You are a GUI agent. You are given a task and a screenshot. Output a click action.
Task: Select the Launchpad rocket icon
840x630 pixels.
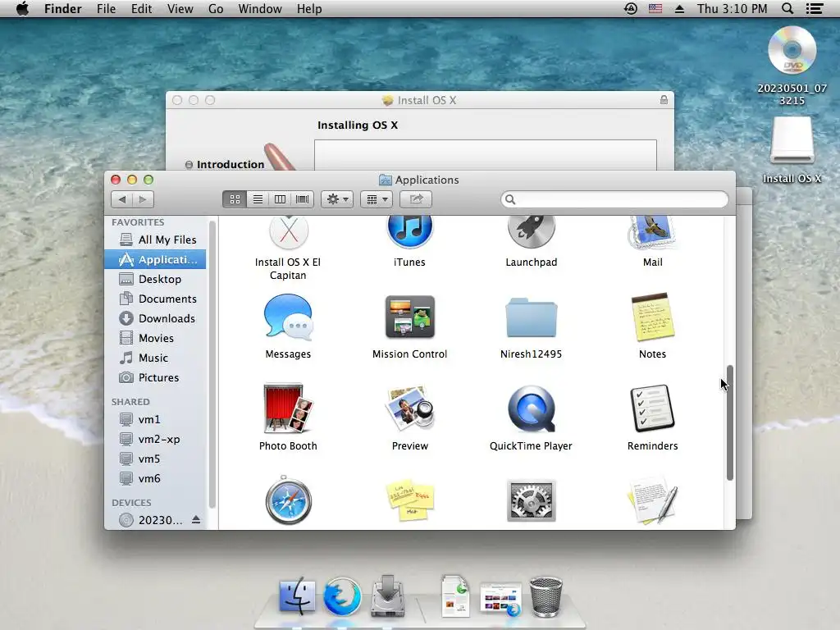point(531,232)
